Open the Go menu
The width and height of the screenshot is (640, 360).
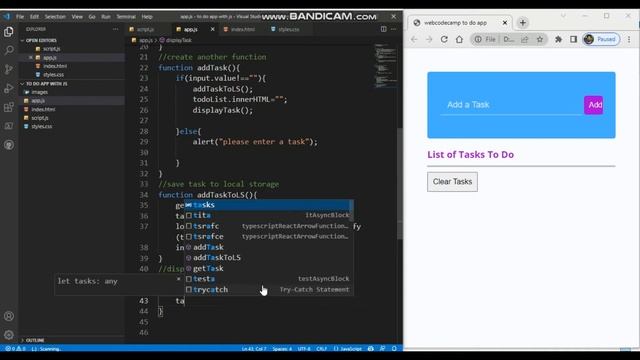coord(92,17)
